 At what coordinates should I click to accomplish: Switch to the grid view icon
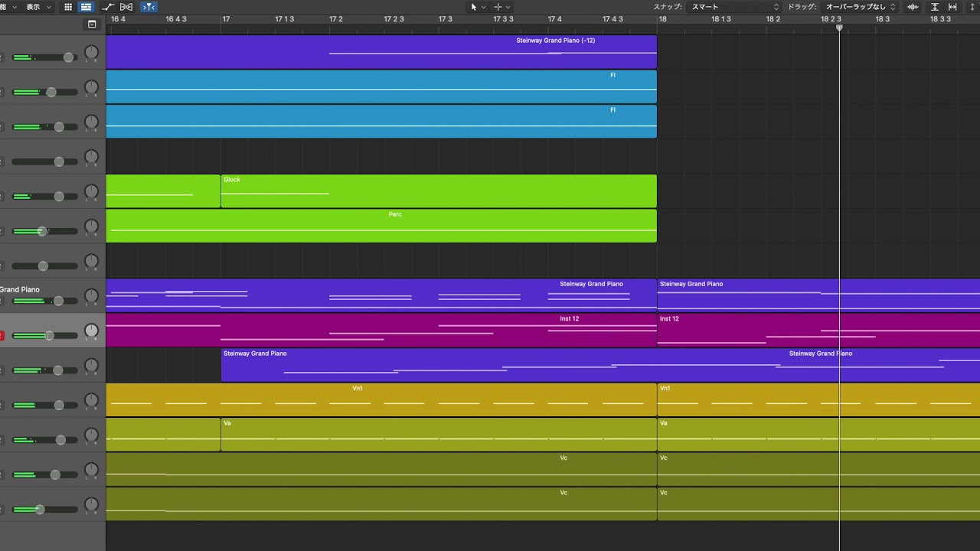pyautogui.click(x=68, y=7)
